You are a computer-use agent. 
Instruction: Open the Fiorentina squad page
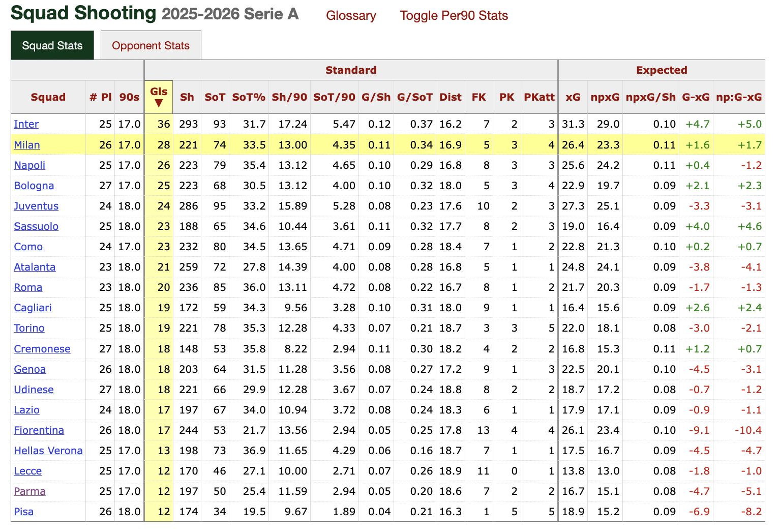[x=39, y=430]
